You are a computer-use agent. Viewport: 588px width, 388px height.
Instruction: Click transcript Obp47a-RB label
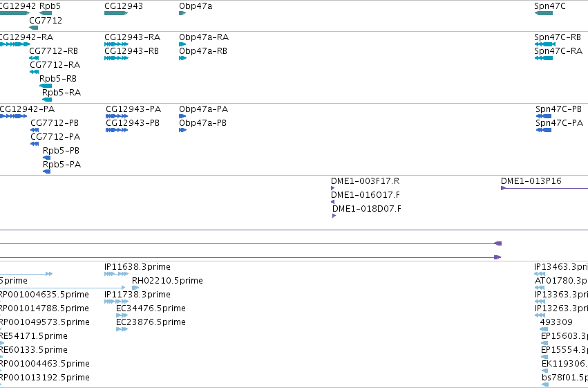click(x=203, y=51)
